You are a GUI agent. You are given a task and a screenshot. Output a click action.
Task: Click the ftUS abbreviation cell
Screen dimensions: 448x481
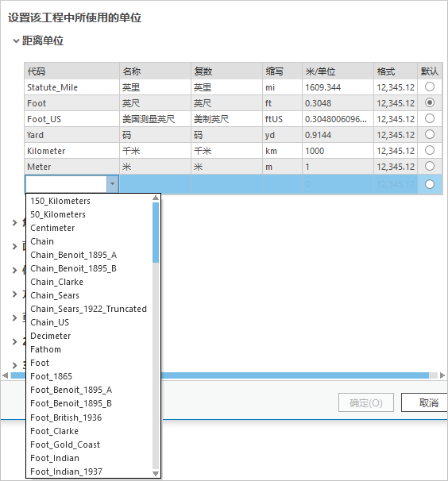pyautogui.click(x=282, y=119)
